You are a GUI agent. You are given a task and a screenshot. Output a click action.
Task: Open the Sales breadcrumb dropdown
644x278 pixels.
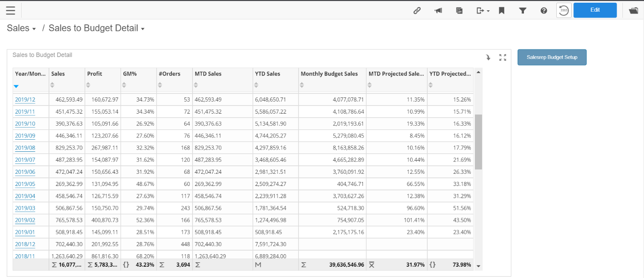click(x=35, y=28)
